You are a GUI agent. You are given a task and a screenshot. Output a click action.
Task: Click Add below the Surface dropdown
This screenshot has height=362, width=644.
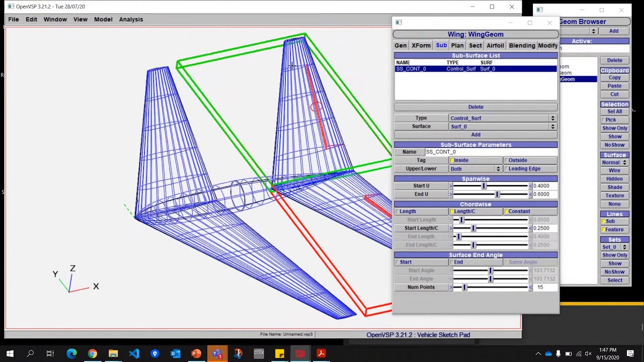point(476,135)
